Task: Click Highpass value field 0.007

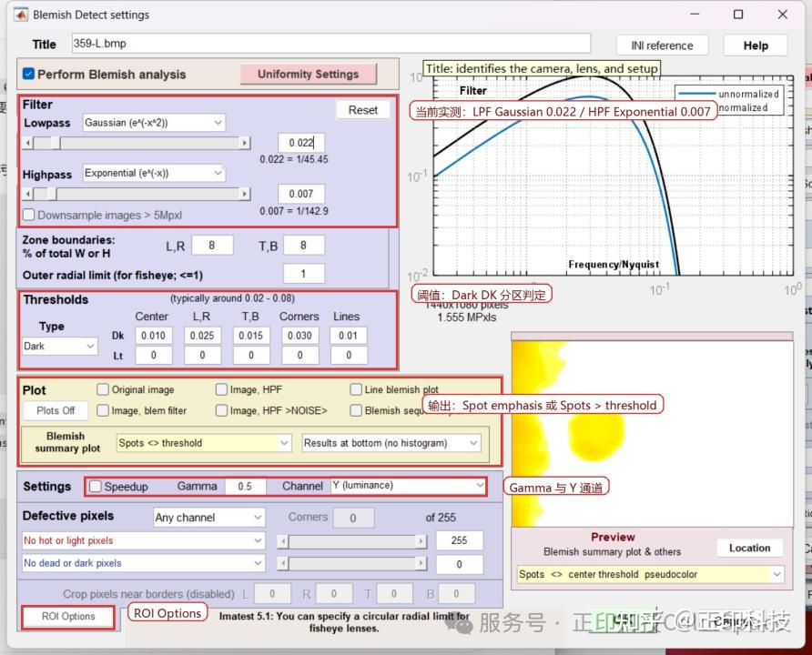Action: [x=301, y=194]
